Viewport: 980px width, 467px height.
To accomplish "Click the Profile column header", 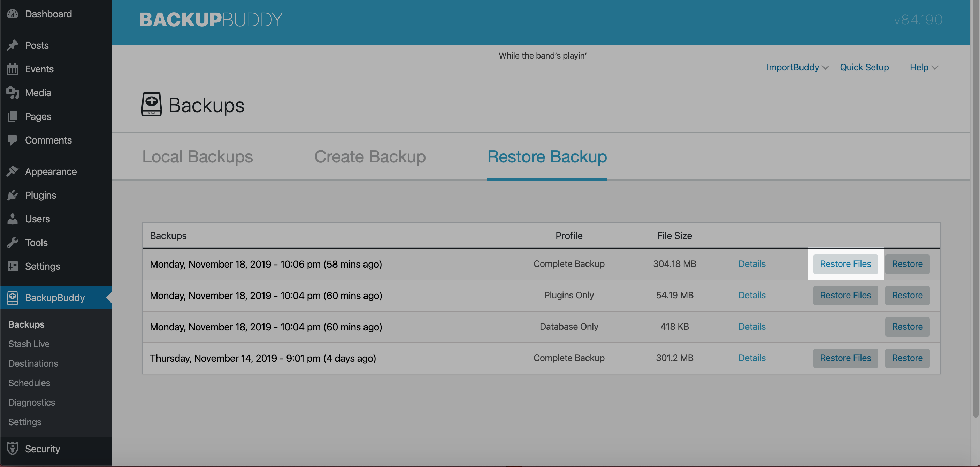I will pos(569,236).
